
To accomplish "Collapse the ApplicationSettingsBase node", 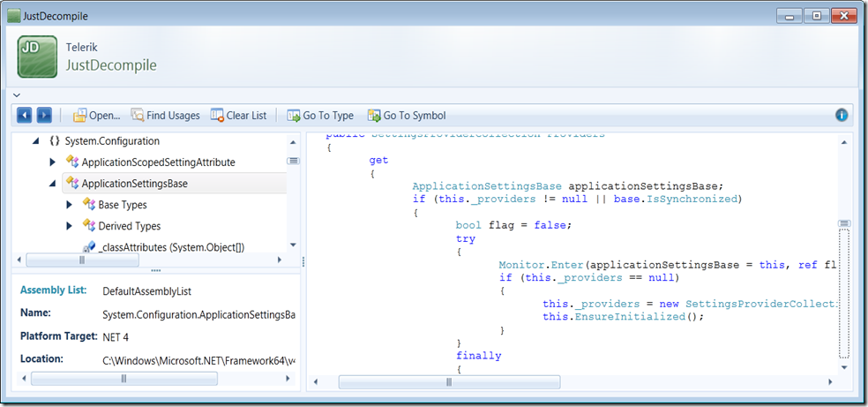I will (53, 184).
